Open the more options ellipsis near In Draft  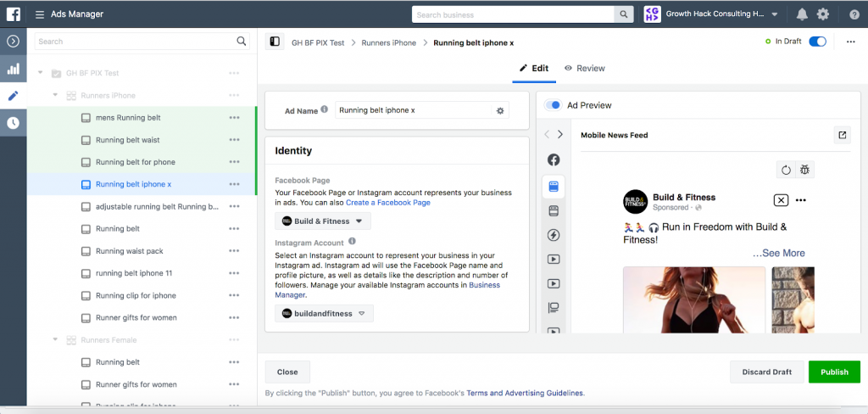click(851, 42)
